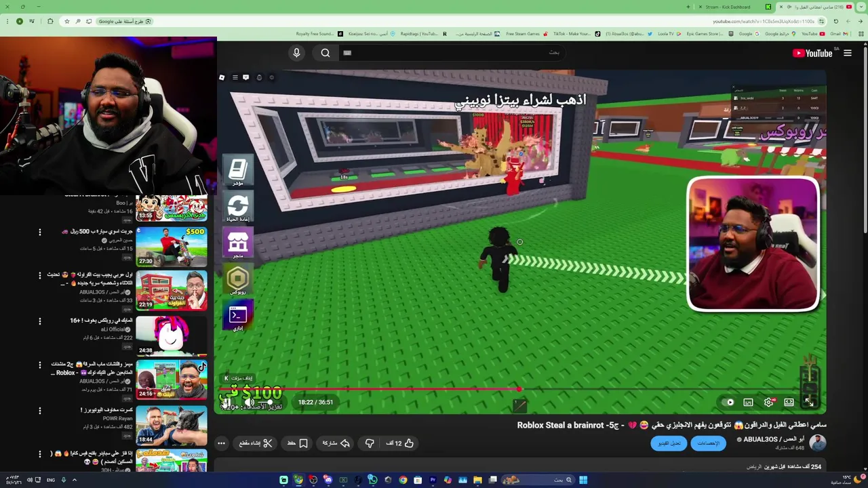Open options menu for POWR Rayan video

(x=39, y=411)
